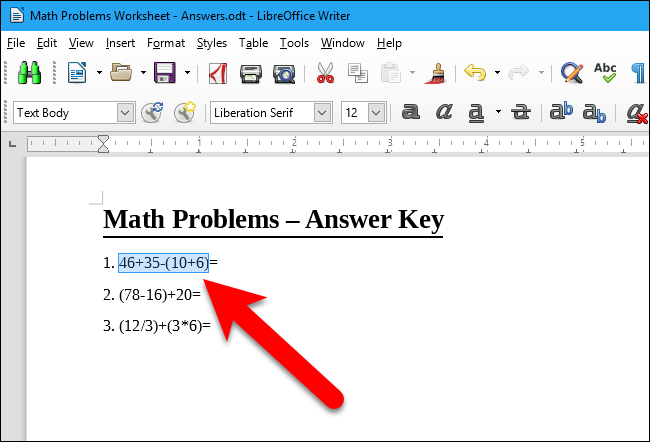Cut selection with the scissors icon
This screenshot has height=442, width=650.
(325, 73)
